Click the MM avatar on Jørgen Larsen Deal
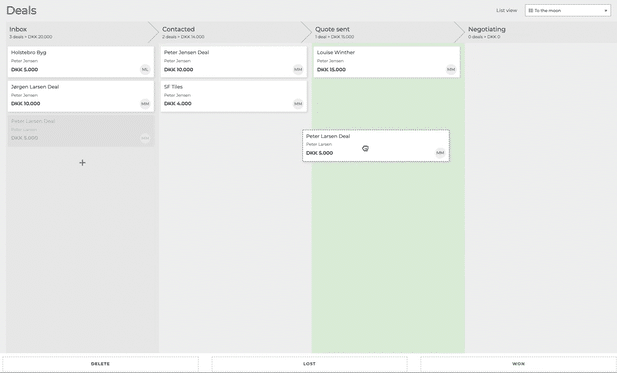617x373 pixels. coord(145,104)
